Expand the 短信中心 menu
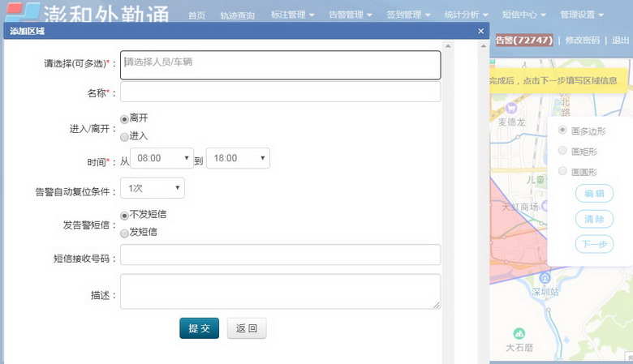This screenshot has width=633, height=364. point(524,15)
